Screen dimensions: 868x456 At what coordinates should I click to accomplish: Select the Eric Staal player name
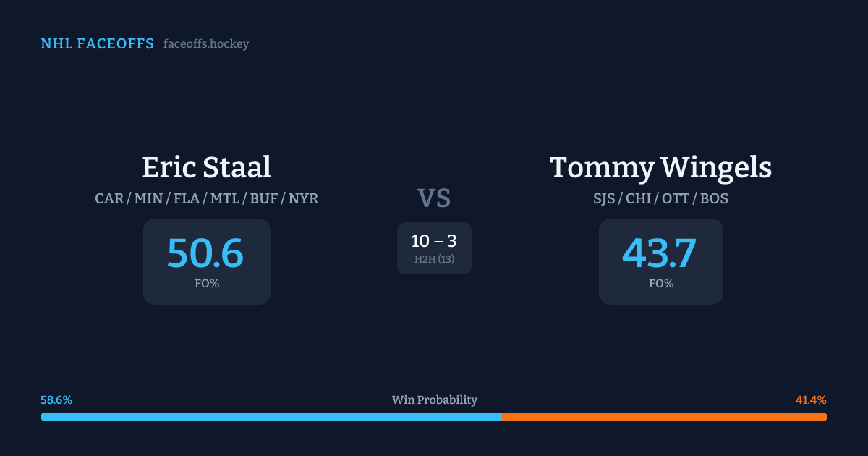pyautogui.click(x=206, y=167)
